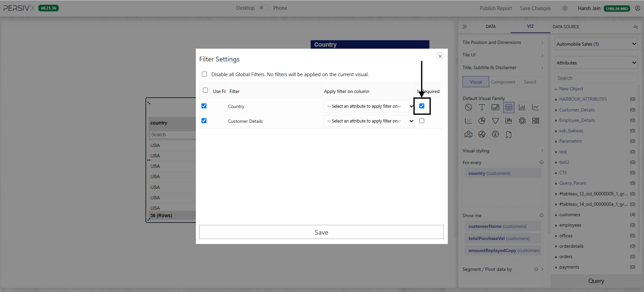Uncheck Is Required for Country filter
This screenshot has width=644, height=292.
422,106
